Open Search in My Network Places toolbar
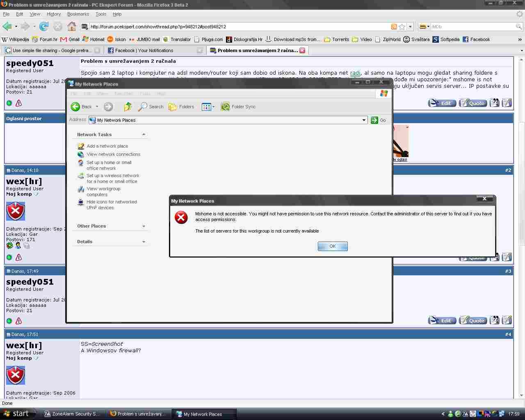Viewport: 525px width, 420px height. tap(151, 107)
